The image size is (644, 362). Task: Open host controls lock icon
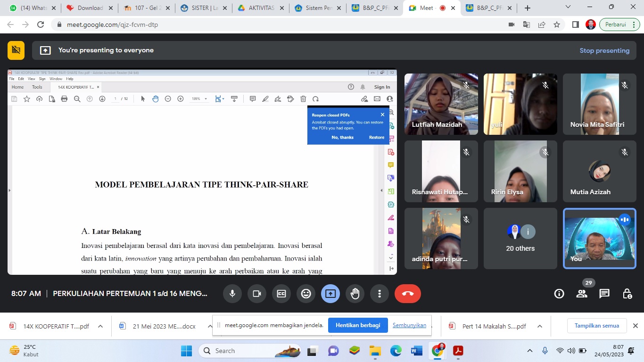pos(627,294)
